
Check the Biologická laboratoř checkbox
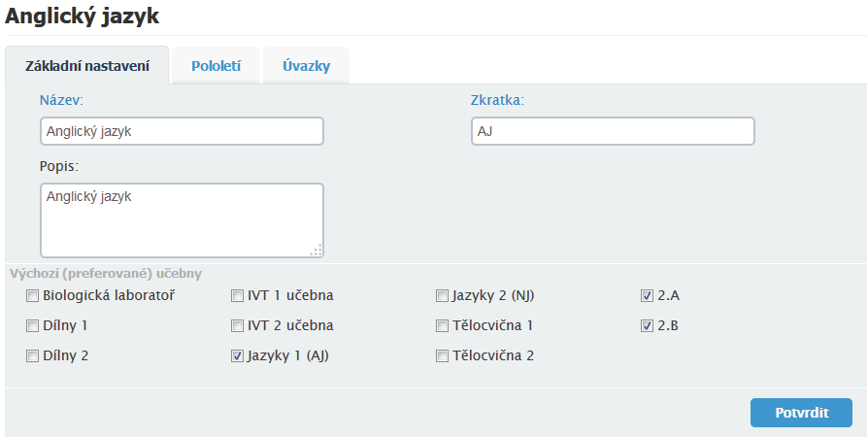33,296
